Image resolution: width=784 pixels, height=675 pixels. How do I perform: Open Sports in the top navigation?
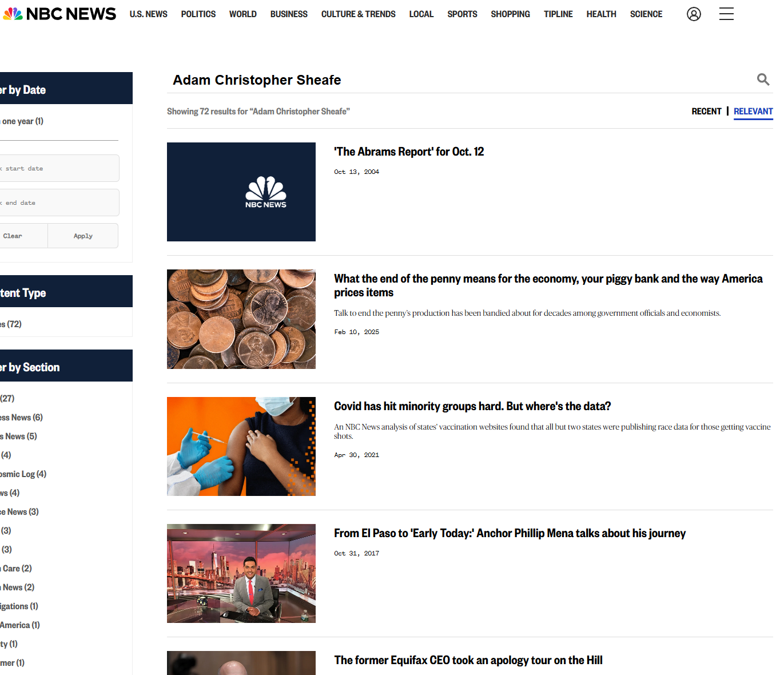(x=462, y=14)
